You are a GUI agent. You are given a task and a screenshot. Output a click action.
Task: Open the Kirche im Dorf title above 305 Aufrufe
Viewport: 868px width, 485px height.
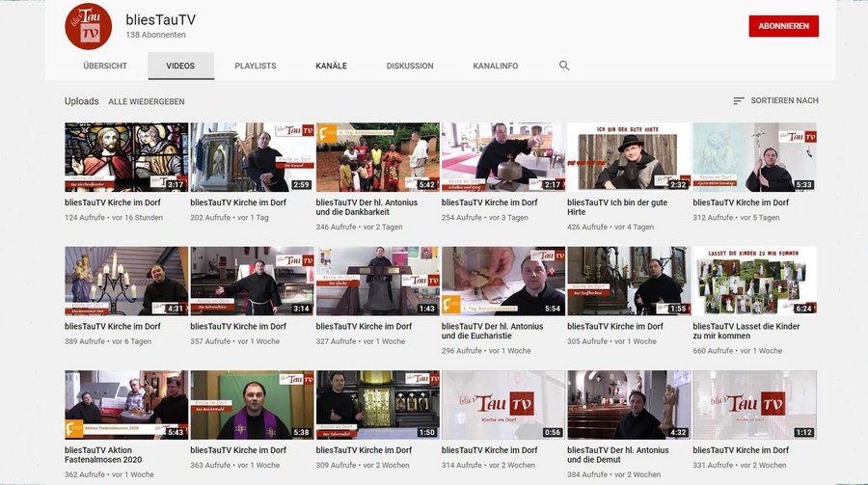click(615, 327)
